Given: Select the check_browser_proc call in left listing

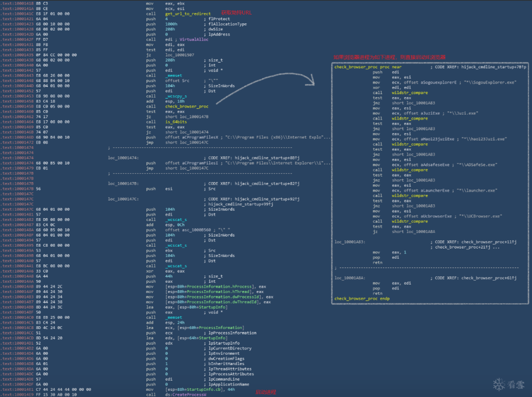Looking at the screenshot, I should pos(187,106).
